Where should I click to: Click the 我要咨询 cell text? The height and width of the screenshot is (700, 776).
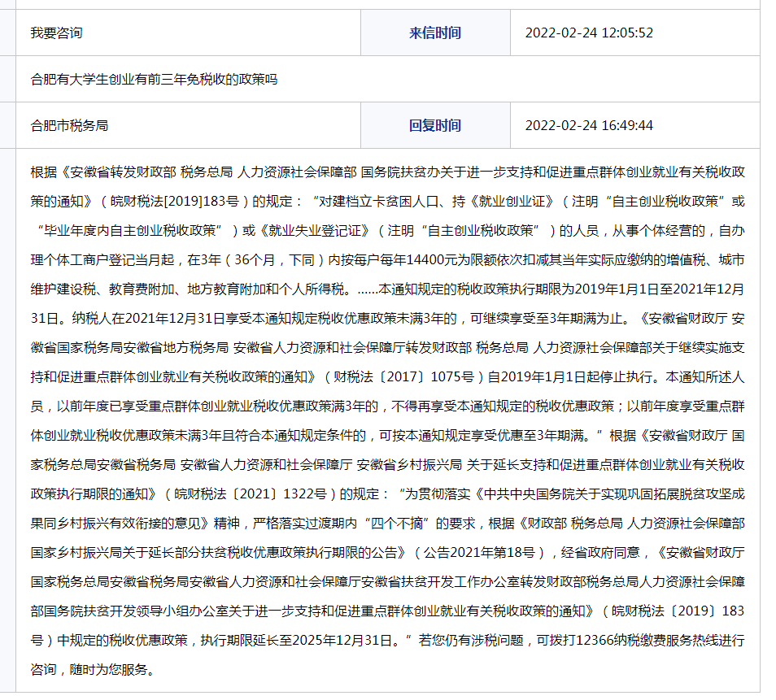click(x=56, y=33)
